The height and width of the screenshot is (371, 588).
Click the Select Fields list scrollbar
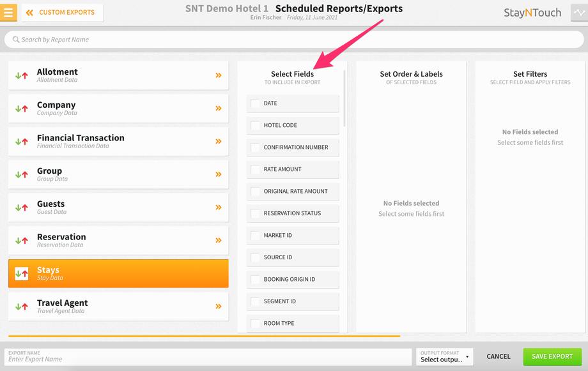[x=344, y=98]
